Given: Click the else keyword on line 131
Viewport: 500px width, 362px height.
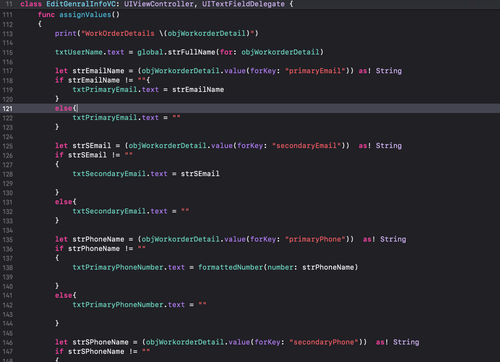Looking at the screenshot, I should 63,202.
